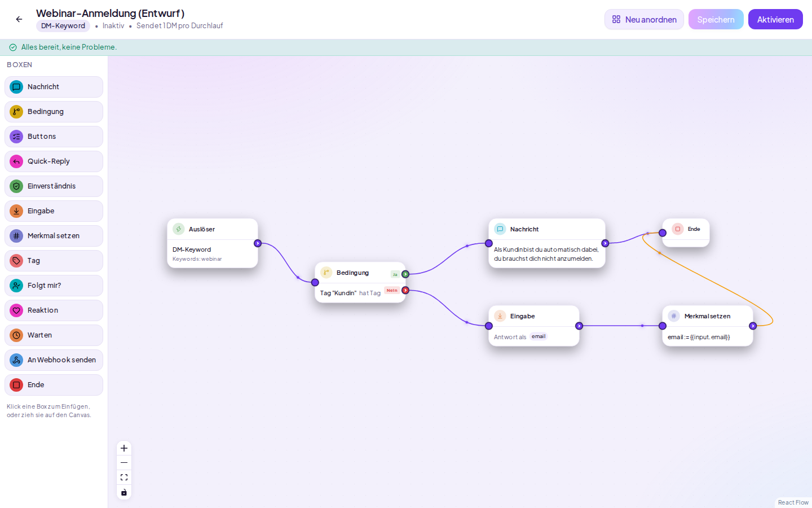Viewport: 812px width, 508px height.
Task: Go back using the arrow icon
Action: point(19,19)
